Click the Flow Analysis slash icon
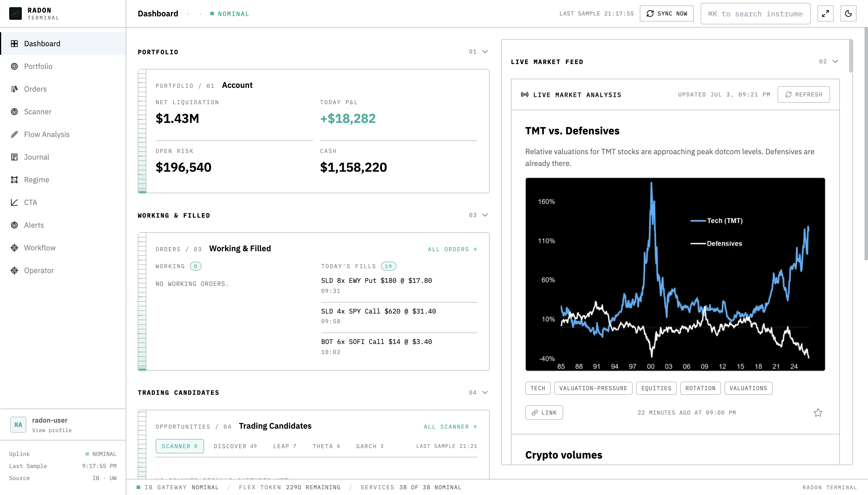The height and width of the screenshot is (495, 868). [x=14, y=134]
